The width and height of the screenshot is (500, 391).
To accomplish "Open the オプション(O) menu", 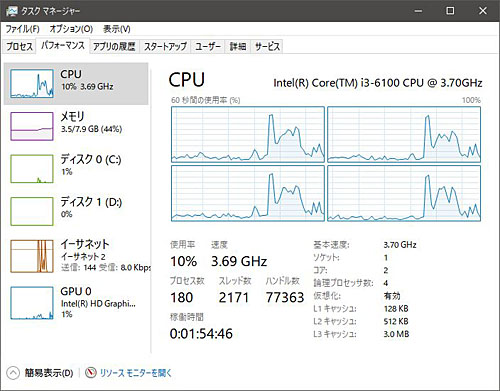I will click(71, 29).
